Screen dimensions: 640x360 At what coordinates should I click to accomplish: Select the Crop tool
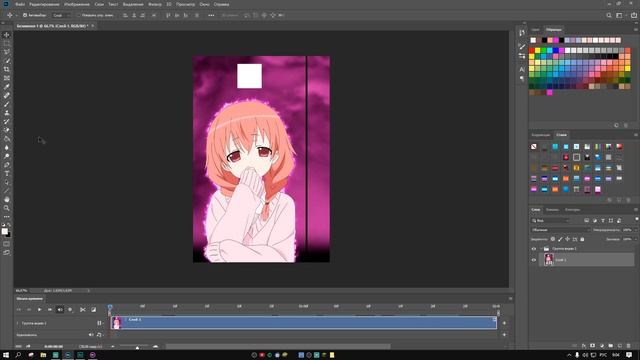pos(7,69)
